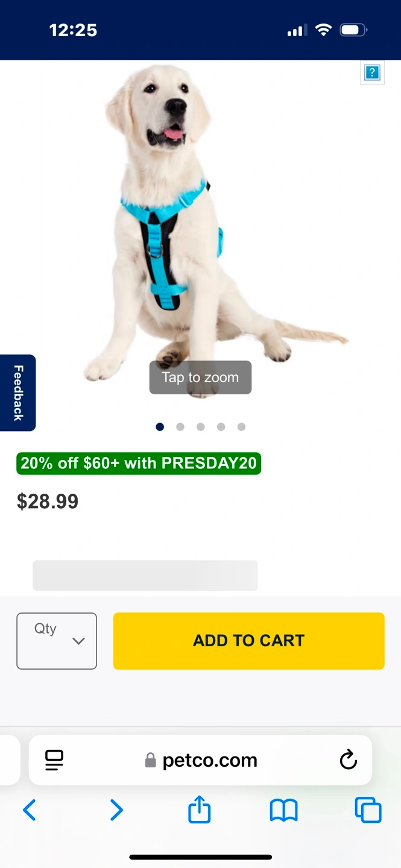Open the page reader menu icon
This screenshot has width=401, height=868.
(x=54, y=760)
